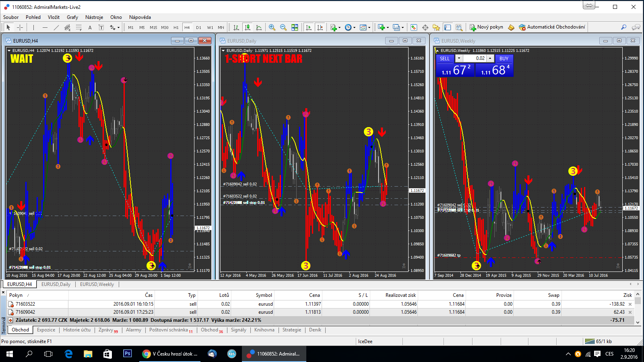Select the vertical line drawing tool

33,27
